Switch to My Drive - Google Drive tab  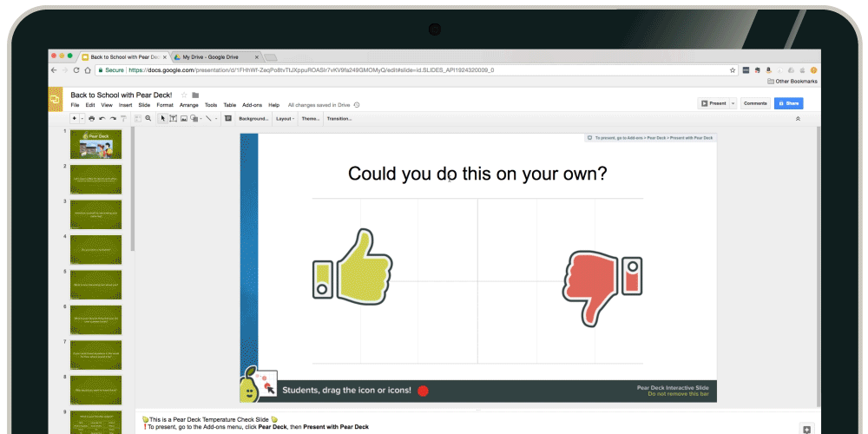tap(216, 56)
